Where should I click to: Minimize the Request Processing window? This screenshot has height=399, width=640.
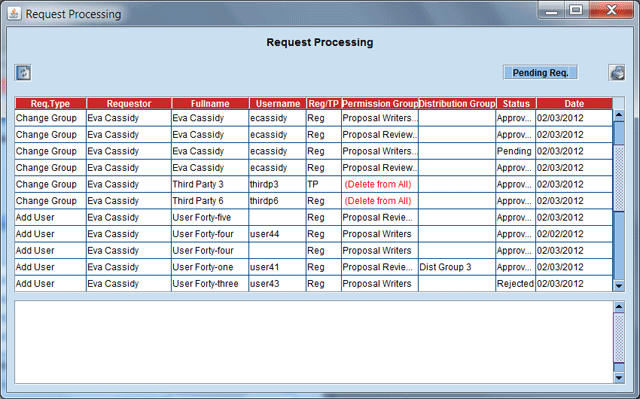(x=551, y=10)
